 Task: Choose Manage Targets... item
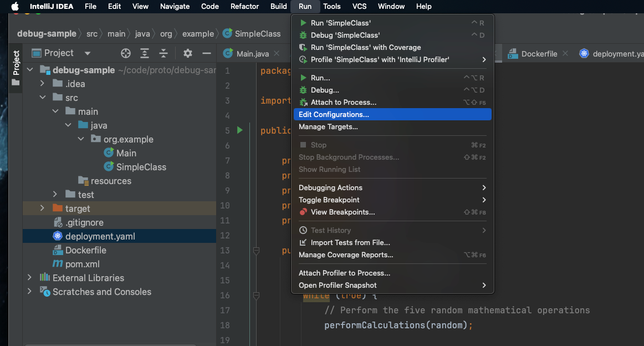pos(392,126)
